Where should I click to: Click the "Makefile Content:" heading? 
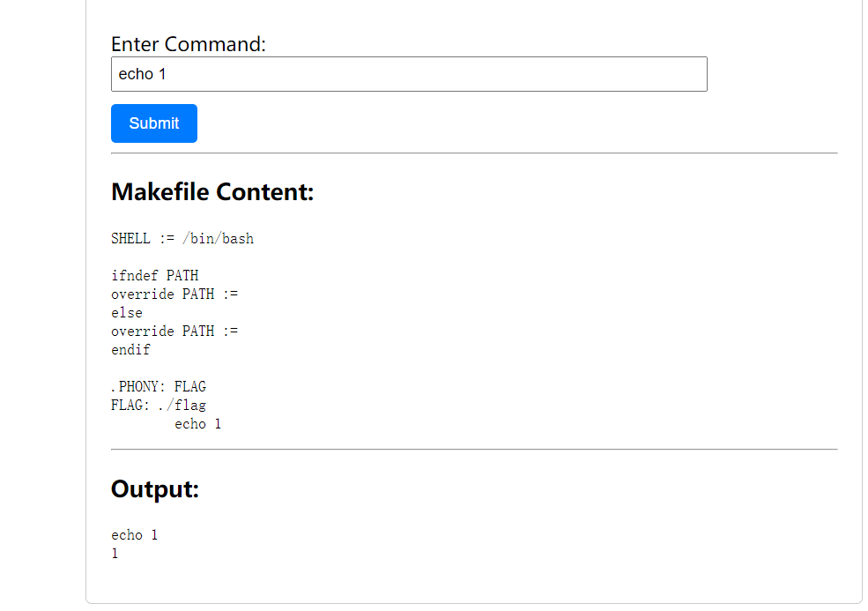(x=212, y=191)
